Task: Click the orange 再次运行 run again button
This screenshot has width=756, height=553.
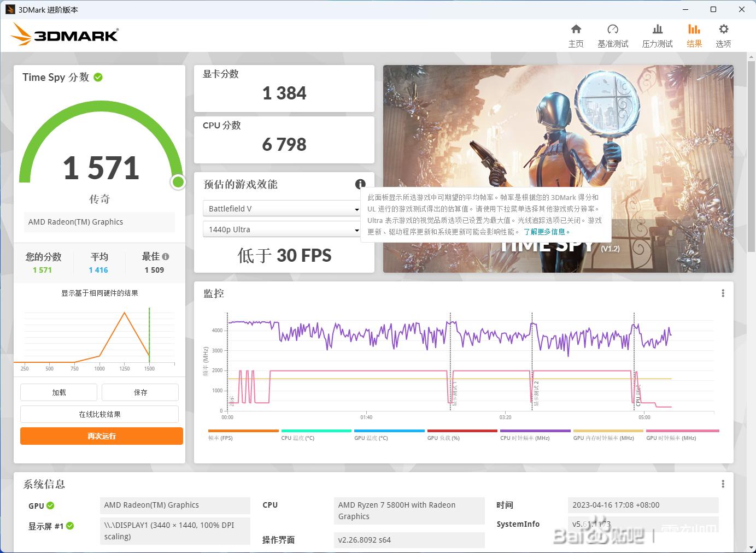Action: (x=102, y=436)
